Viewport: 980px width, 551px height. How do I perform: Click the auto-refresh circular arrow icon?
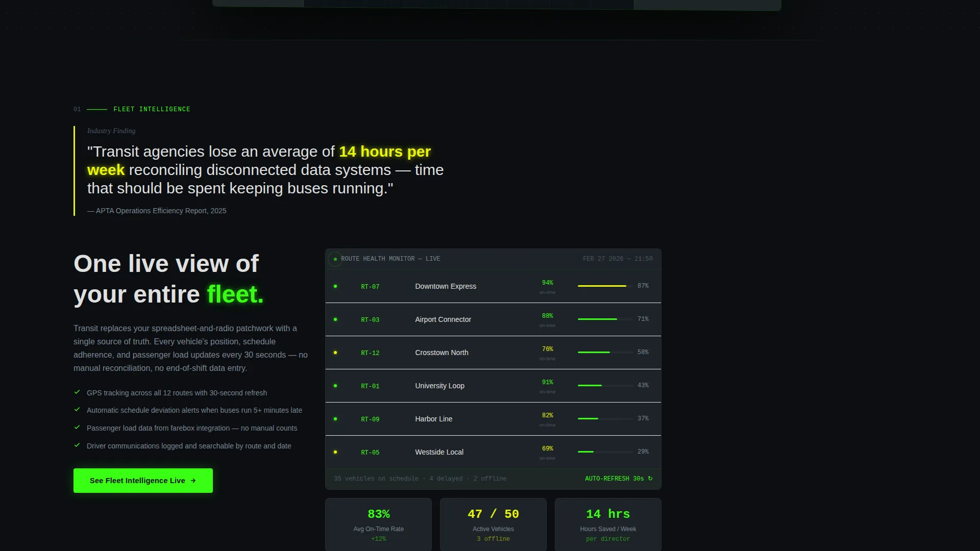pos(650,479)
